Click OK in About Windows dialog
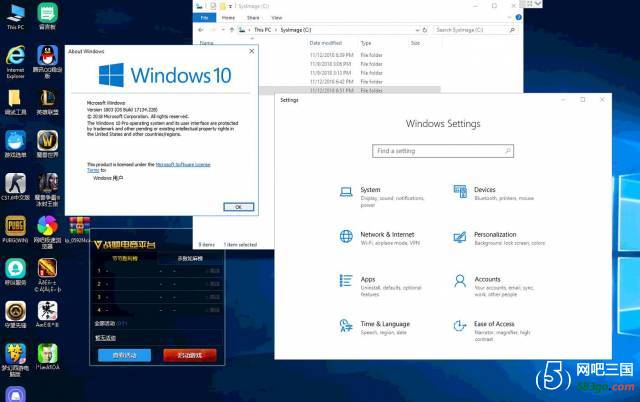 point(239,207)
